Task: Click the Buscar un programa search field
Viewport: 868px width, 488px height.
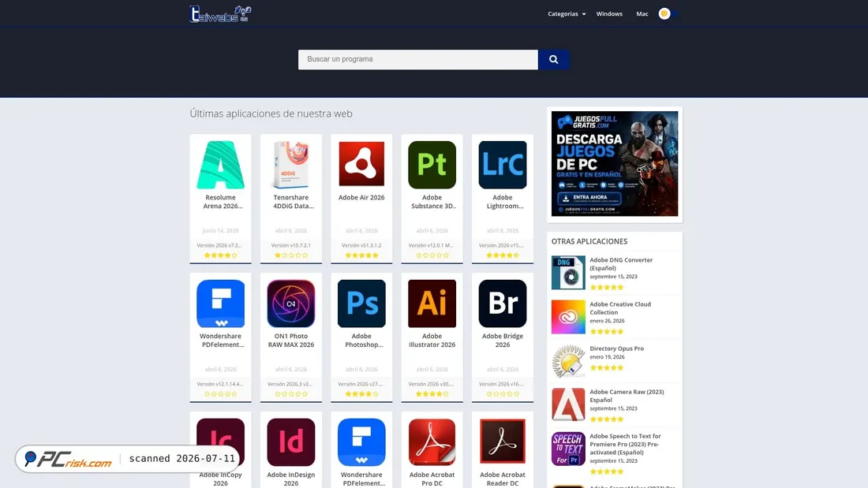Action: click(418, 60)
